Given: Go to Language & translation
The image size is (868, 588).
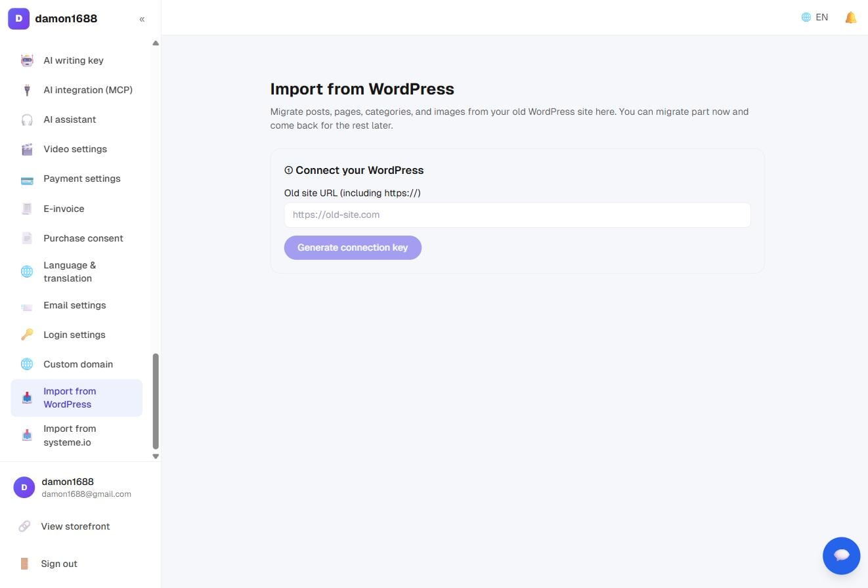Looking at the screenshot, I should coord(76,272).
